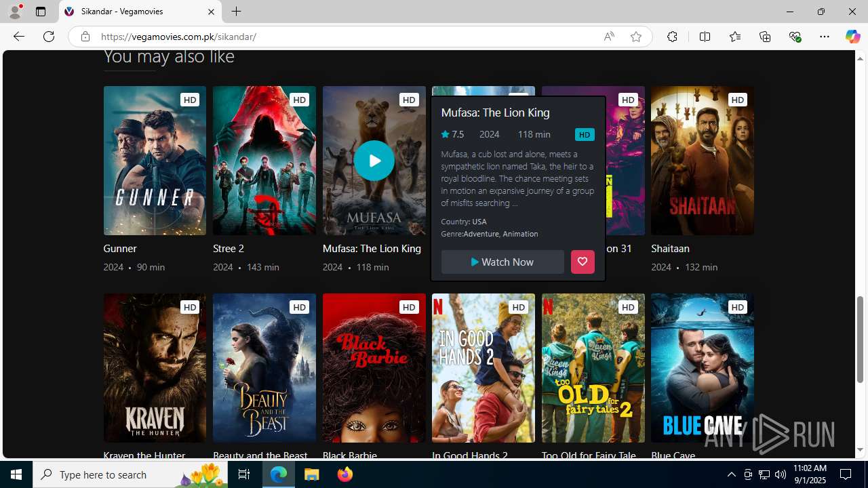Click the HD badge on Gunner poster
This screenshot has height=488, width=868.
pyautogui.click(x=190, y=100)
